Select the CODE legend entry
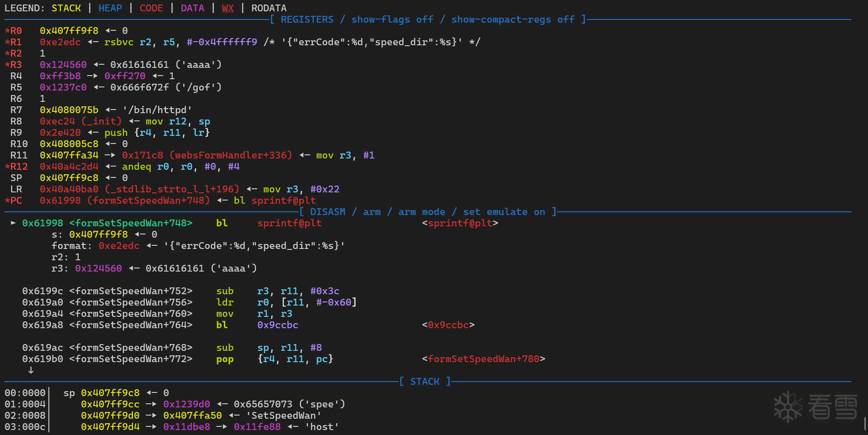Viewport: 868px width, 435px height. click(x=151, y=8)
